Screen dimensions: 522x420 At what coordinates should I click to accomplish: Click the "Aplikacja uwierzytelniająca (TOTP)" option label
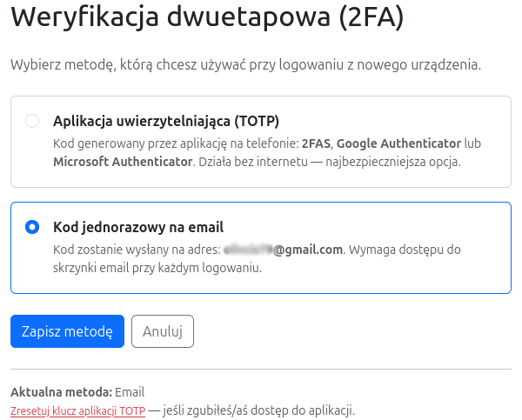pos(165,121)
